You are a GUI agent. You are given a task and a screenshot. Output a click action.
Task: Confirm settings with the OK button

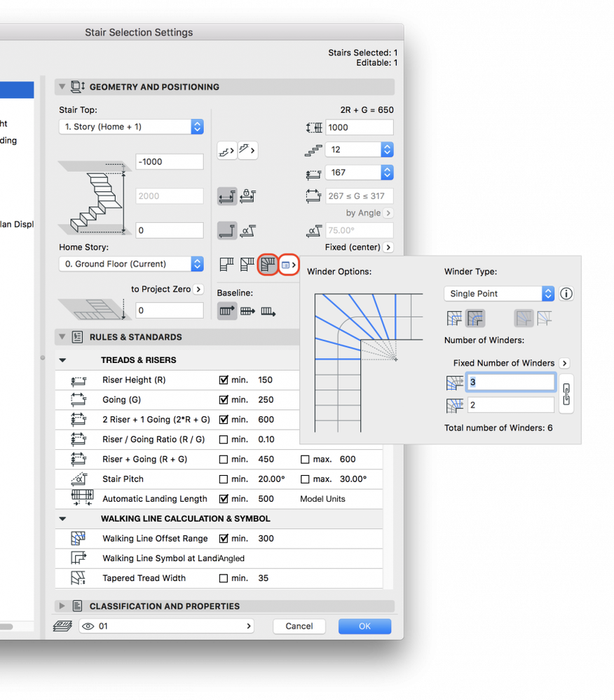click(365, 626)
